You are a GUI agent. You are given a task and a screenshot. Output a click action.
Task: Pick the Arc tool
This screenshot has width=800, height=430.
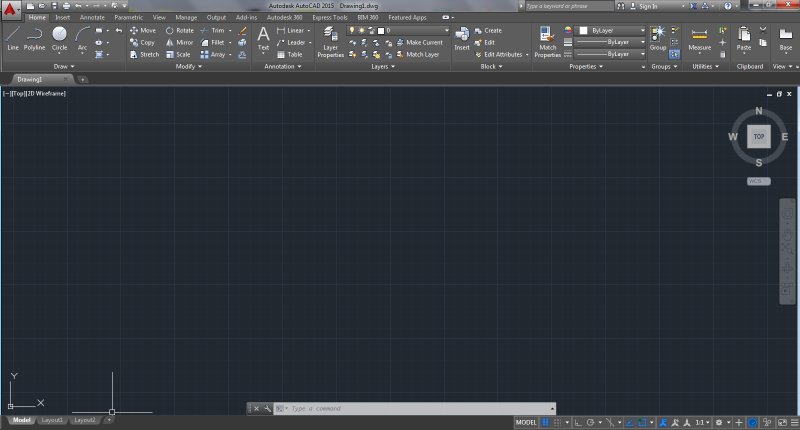[x=83, y=38]
